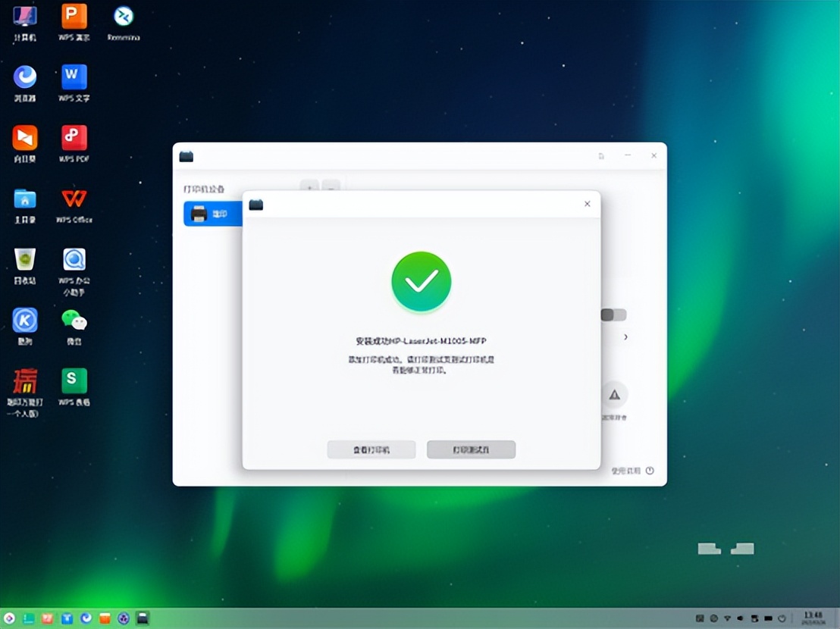This screenshot has width=840, height=629.
Task: Click the 打印测试页 print test page button
Action: tap(471, 449)
